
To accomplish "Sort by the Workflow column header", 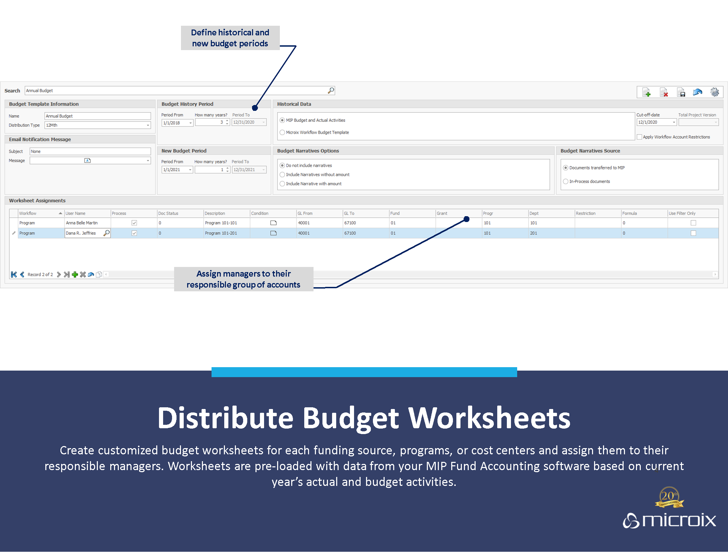I will coord(38,213).
